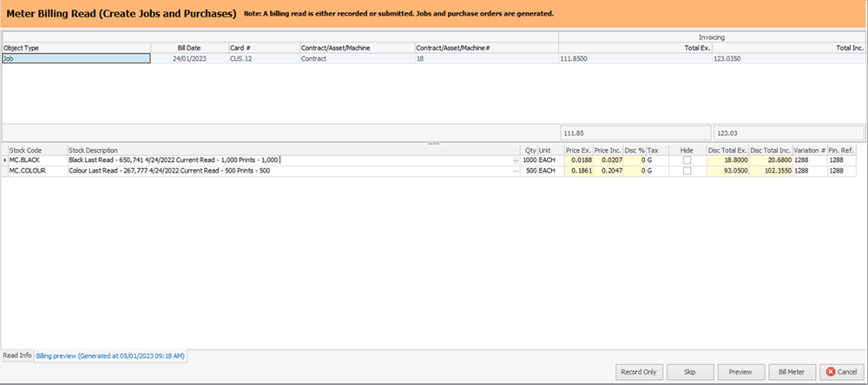This screenshot has width=868, height=385.
Task: Sort by the Stock Code column header
Action: point(35,150)
